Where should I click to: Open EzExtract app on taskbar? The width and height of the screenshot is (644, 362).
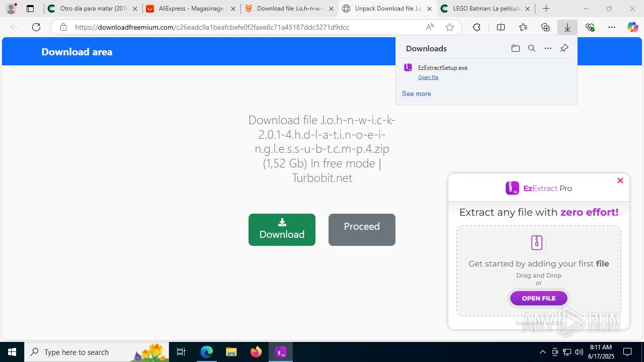click(x=281, y=352)
